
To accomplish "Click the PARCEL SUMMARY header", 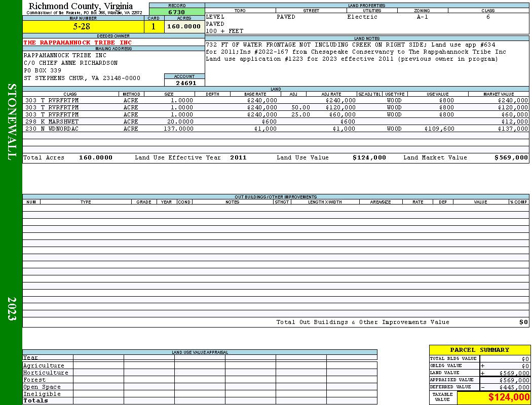I will point(479,350).
